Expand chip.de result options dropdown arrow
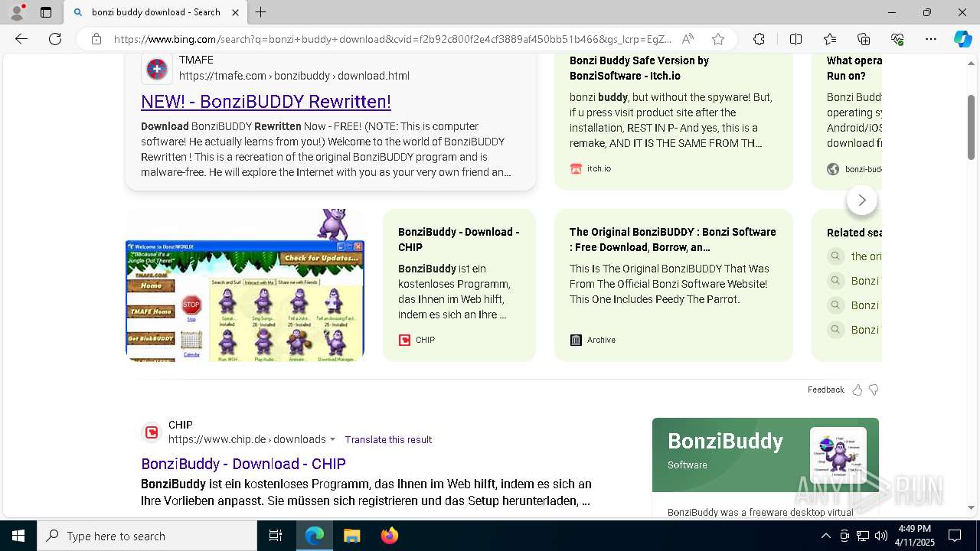980x551 pixels. (x=332, y=439)
